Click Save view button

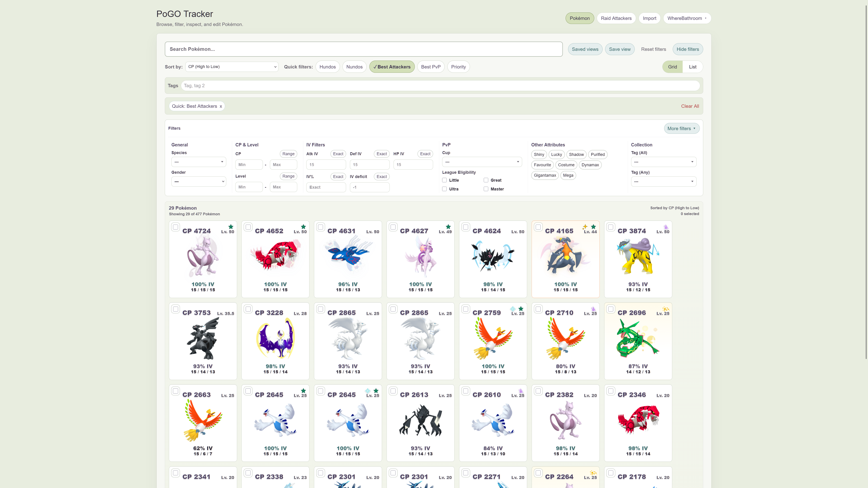(x=620, y=49)
